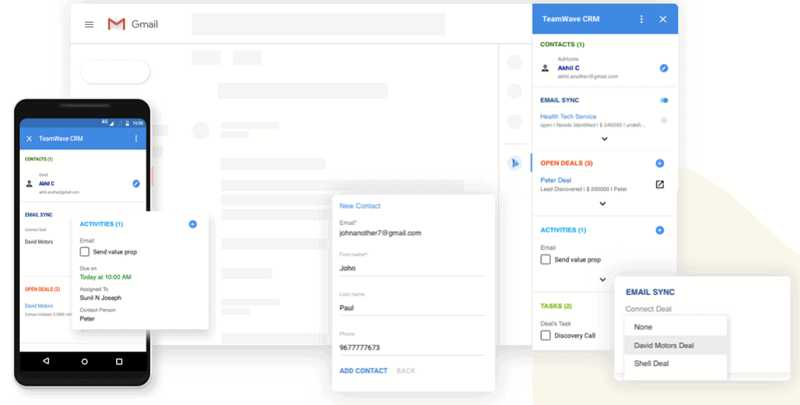Add a new deal in Open Deals
The height and width of the screenshot is (405, 800).
(x=660, y=163)
